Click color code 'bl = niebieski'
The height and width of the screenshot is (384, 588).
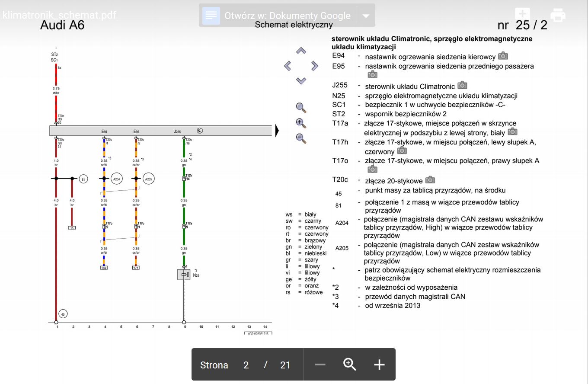coord(306,253)
